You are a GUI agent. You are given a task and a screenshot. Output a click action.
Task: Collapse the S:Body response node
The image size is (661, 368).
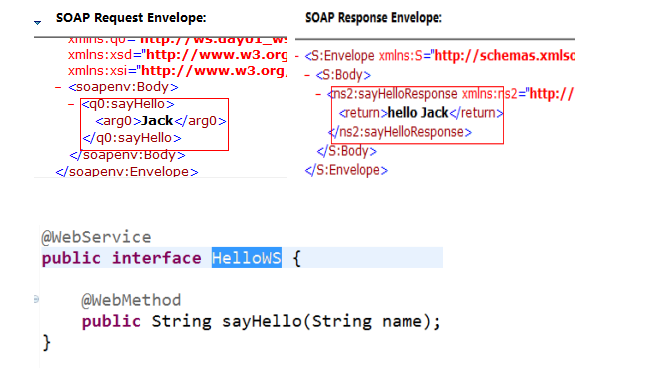[x=307, y=75]
